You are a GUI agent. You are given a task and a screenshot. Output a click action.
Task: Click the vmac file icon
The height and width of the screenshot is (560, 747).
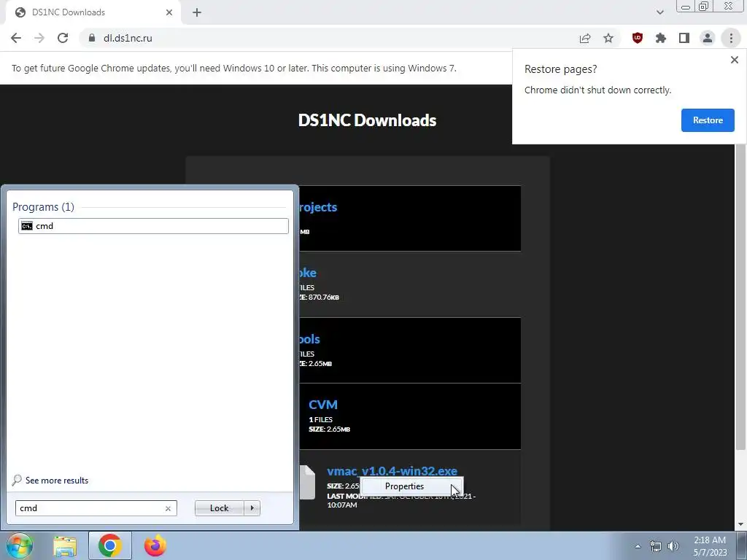click(x=307, y=483)
